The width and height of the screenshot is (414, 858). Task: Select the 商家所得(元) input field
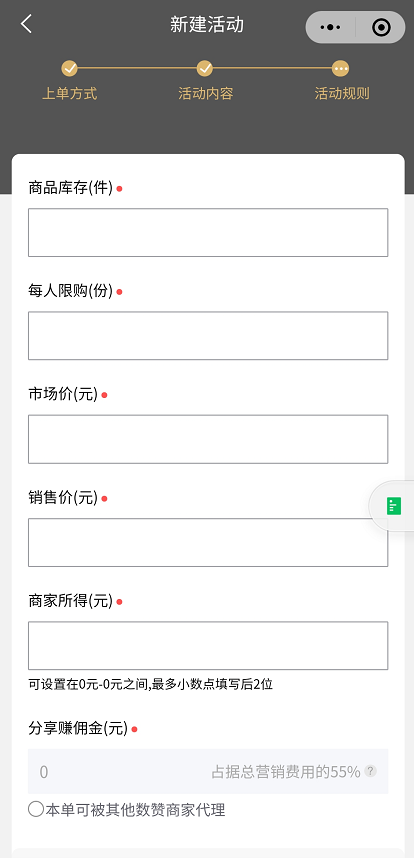pyautogui.click(x=208, y=646)
